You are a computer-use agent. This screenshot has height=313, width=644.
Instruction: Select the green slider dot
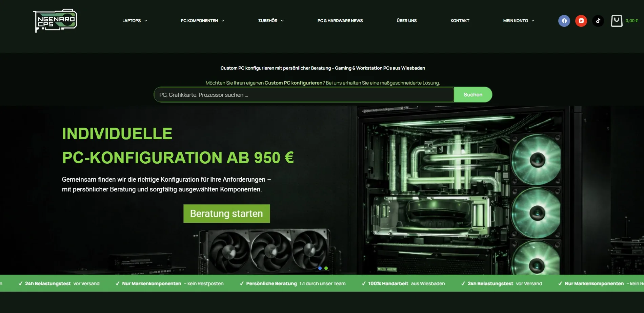click(x=326, y=268)
